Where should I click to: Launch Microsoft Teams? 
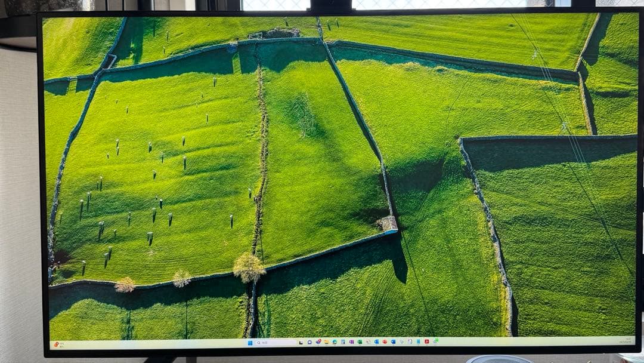point(376,344)
